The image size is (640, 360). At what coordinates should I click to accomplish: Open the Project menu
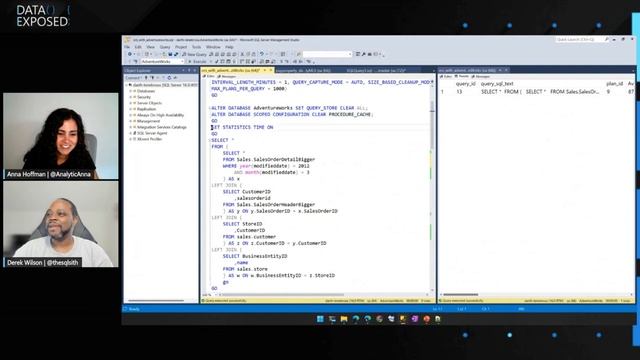click(181, 47)
